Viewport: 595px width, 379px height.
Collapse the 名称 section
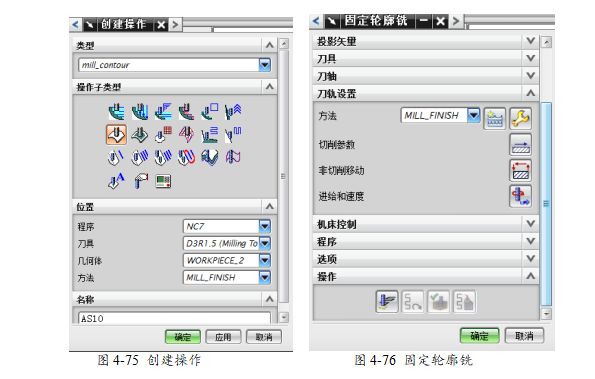point(270,299)
